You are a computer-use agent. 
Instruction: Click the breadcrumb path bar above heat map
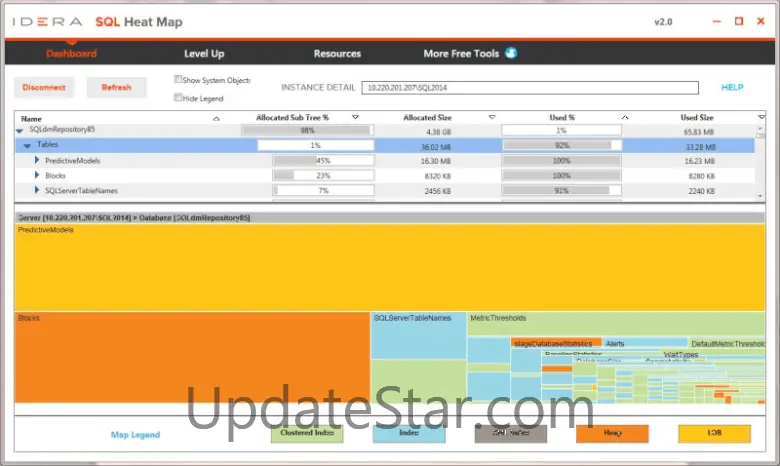390,218
